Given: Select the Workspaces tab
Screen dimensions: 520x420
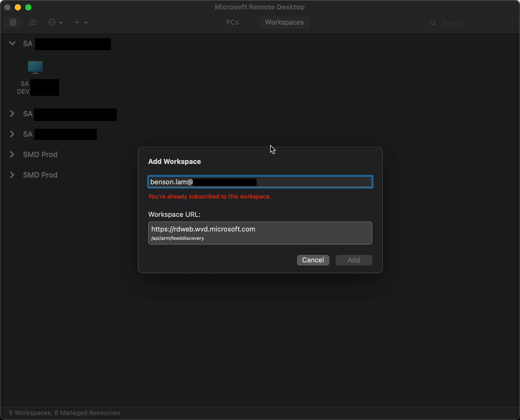Looking at the screenshot, I should pos(284,22).
